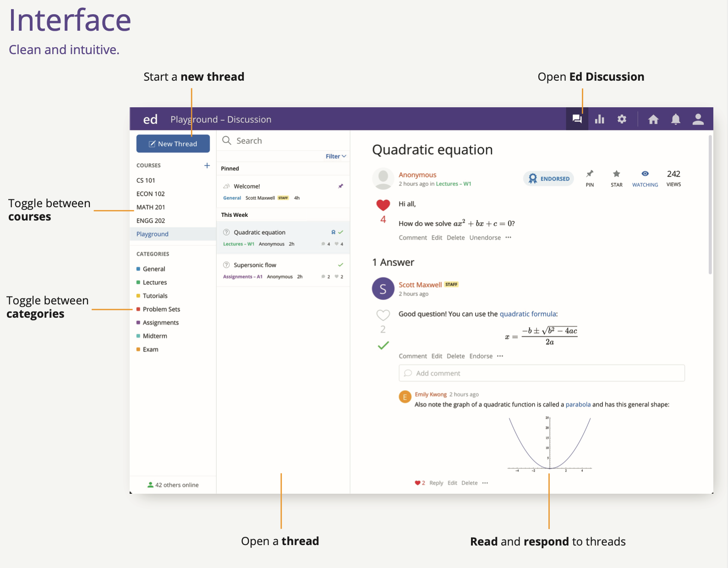Pin the Quadratic equation thread
This screenshot has width=728, height=568.
coord(590,178)
